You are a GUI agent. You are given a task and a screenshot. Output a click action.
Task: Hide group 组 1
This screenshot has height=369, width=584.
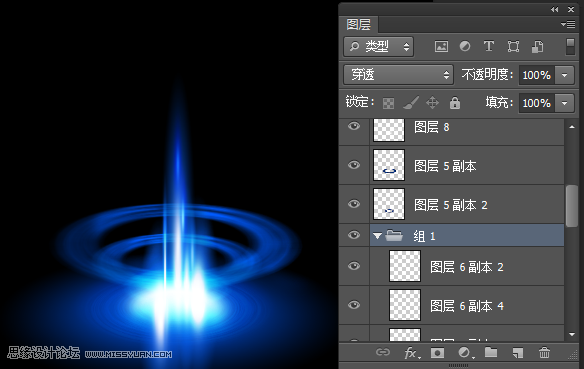pyautogui.click(x=354, y=235)
